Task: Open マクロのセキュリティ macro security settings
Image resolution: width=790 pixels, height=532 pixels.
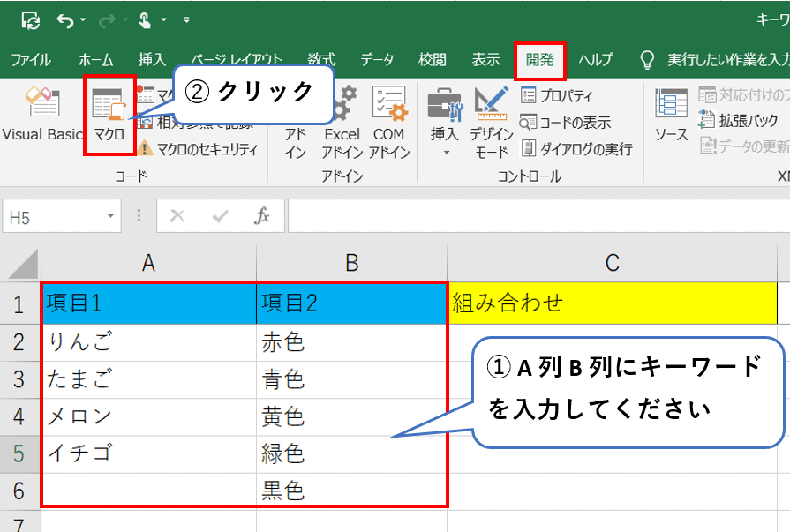Action: [198, 149]
